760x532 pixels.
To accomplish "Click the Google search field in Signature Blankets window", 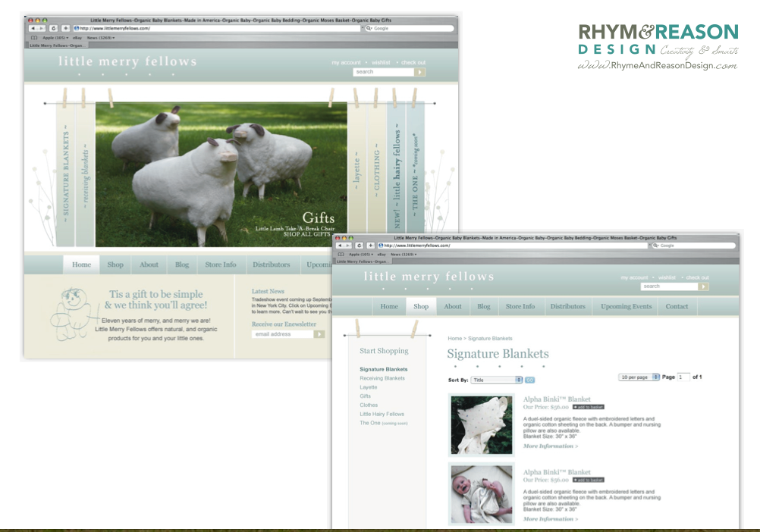I will [693, 246].
